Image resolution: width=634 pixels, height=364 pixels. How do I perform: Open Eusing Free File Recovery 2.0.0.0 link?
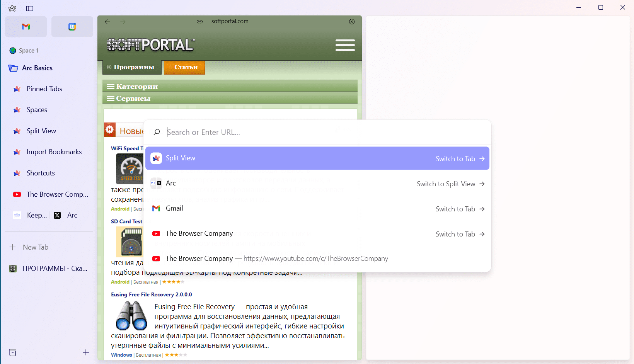tap(152, 294)
